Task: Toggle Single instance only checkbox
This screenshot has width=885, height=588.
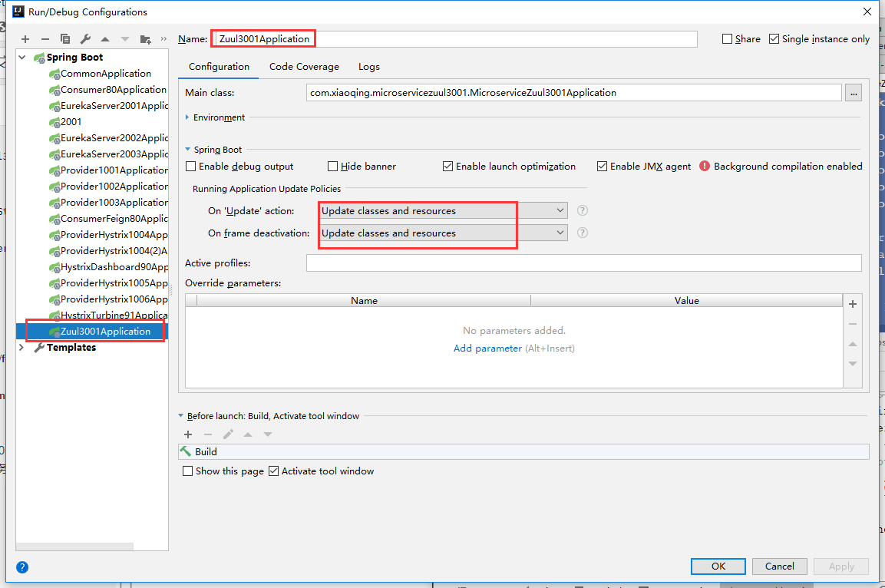Action: pyautogui.click(x=774, y=39)
